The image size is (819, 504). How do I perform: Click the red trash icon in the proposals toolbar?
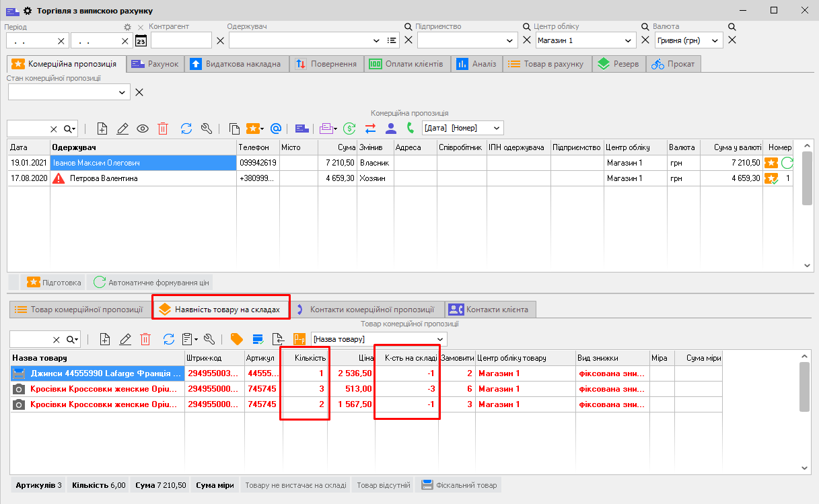[x=163, y=129]
